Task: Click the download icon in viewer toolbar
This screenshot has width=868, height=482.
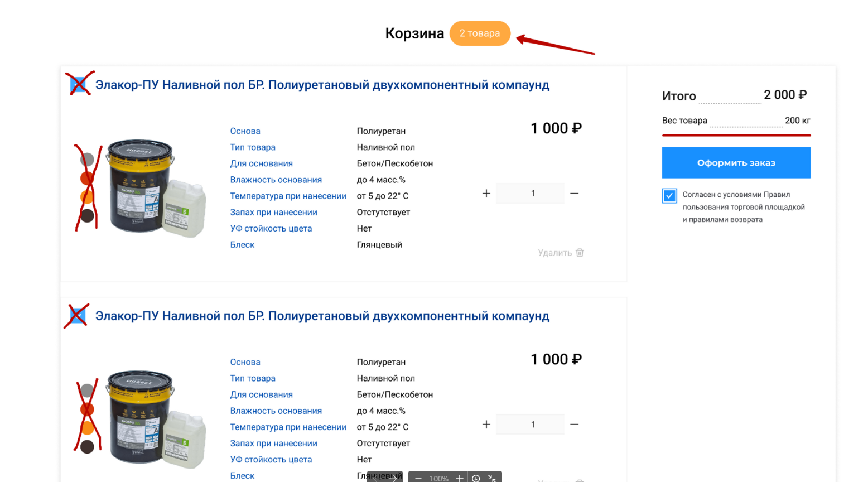Action: pos(476,478)
